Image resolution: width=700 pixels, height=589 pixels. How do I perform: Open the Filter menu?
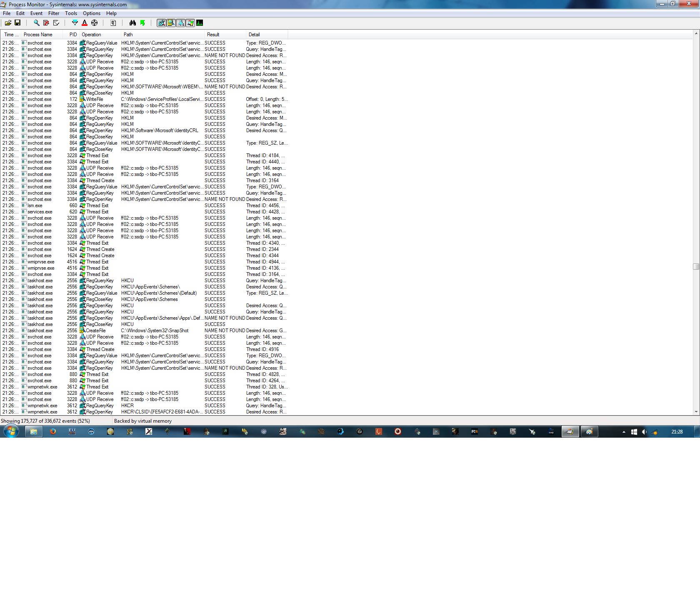54,13
